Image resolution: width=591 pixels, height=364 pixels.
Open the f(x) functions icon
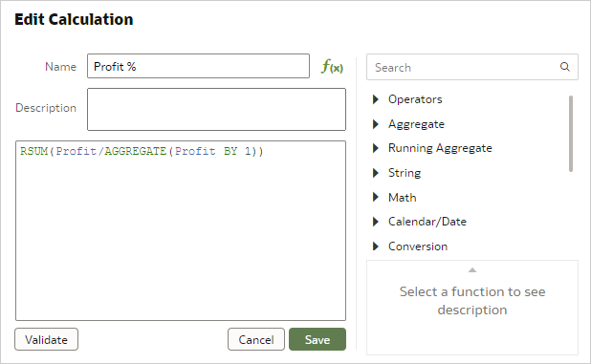coord(332,67)
